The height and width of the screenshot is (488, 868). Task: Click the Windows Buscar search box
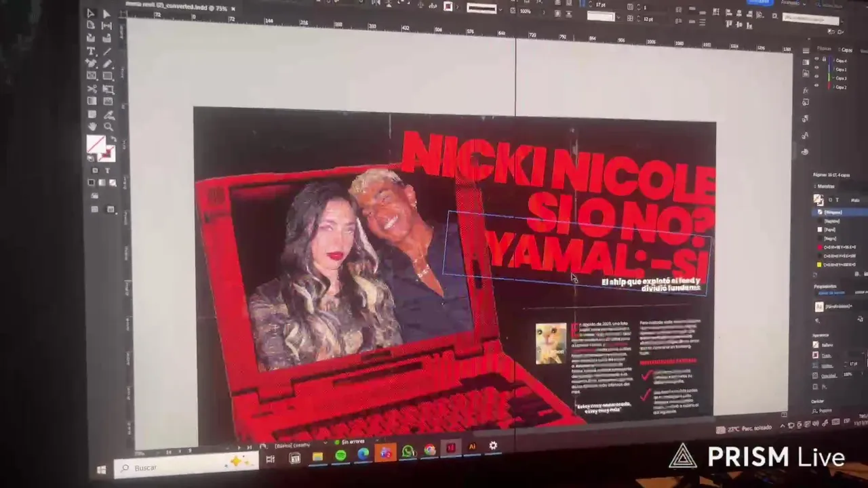click(186, 466)
